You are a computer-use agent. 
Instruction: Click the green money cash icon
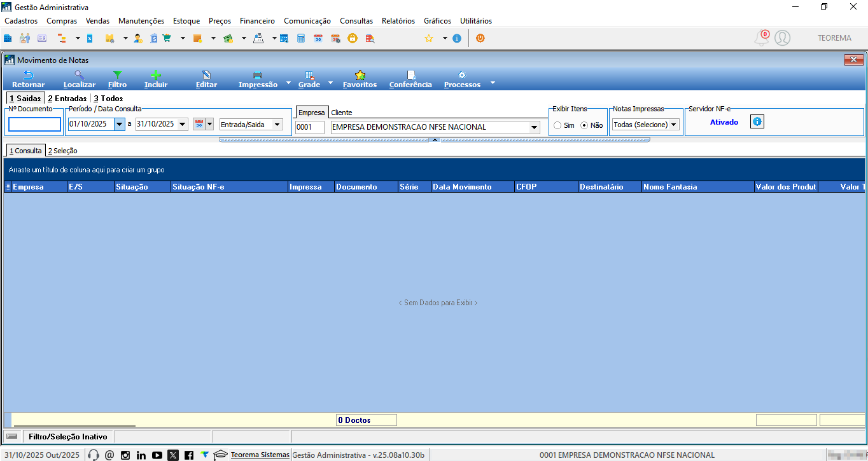click(x=228, y=38)
